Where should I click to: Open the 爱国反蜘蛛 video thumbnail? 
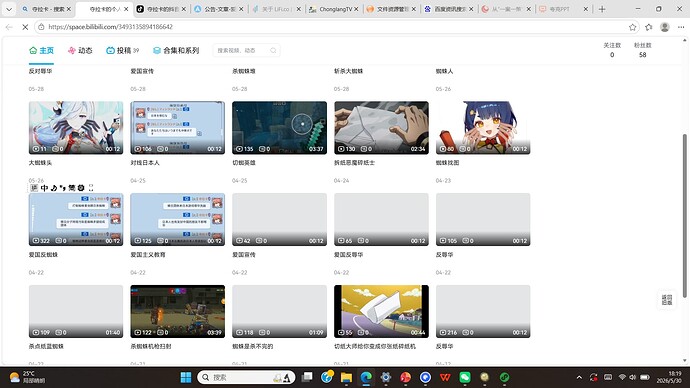click(x=76, y=219)
